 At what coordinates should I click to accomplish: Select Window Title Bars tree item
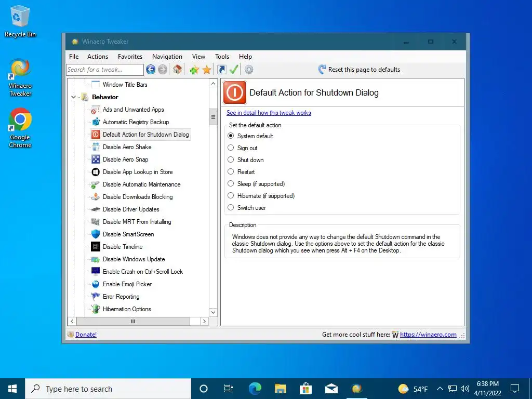[125, 85]
